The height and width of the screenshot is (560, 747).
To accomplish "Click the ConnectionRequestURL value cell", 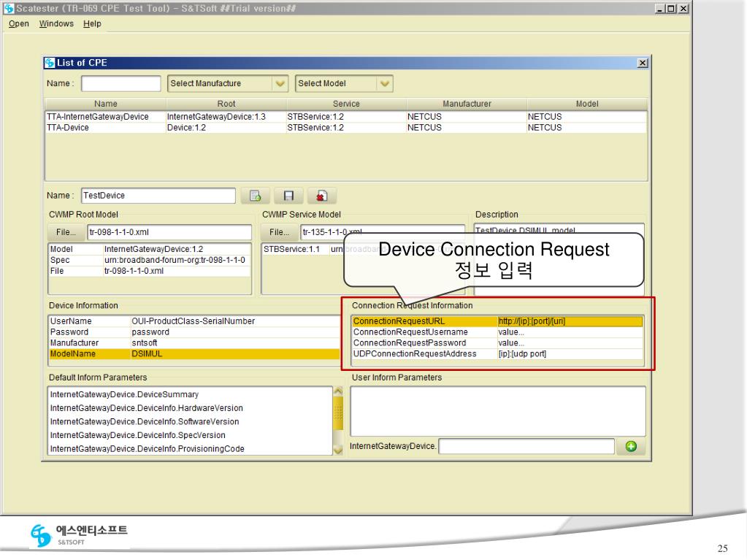I will (569, 321).
